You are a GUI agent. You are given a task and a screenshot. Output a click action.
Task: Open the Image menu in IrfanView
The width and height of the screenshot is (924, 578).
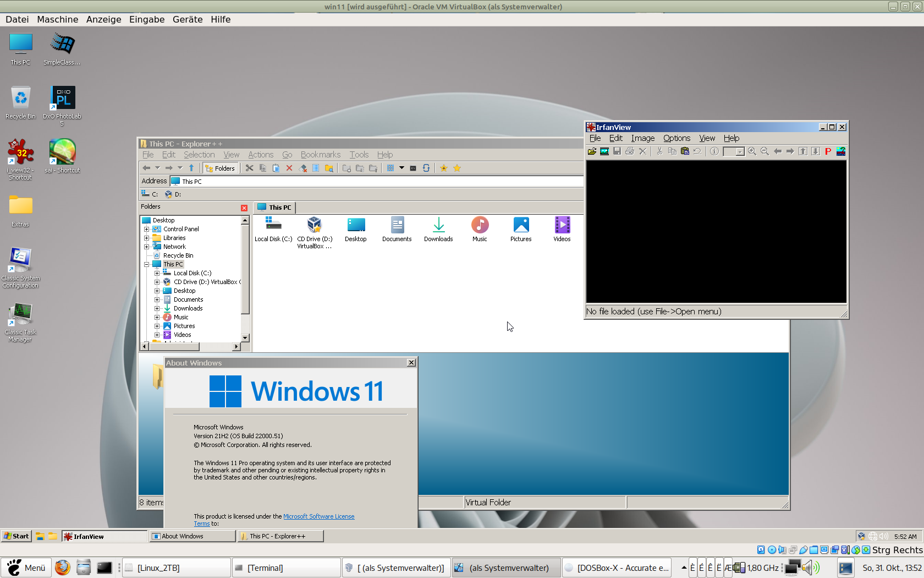click(643, 138)
